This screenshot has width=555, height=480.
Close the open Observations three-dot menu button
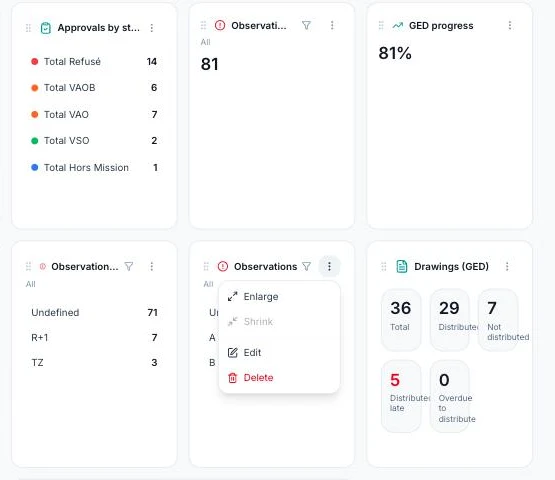click(329, 266)
